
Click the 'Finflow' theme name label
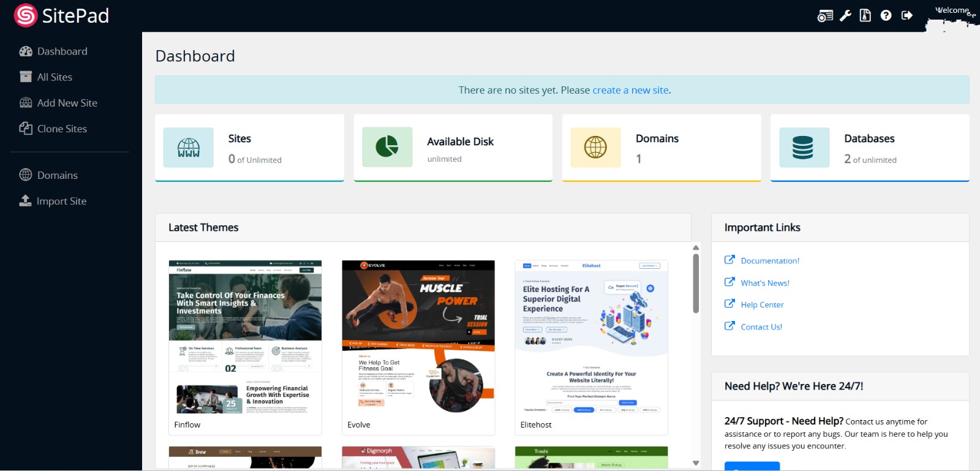tap(187, 424)
